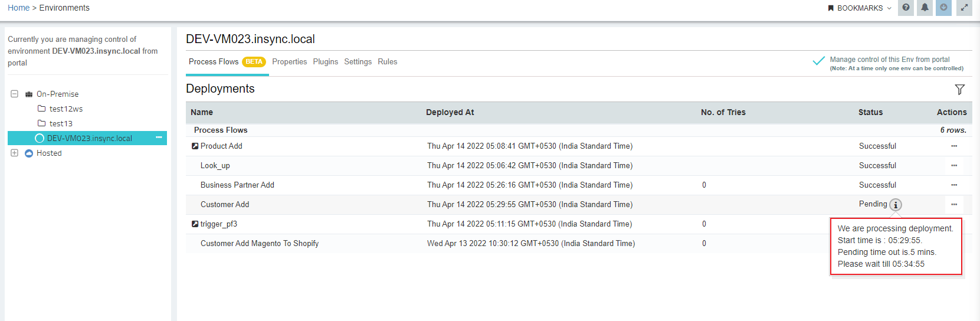Open the help question mark icon
The width and height of the screenshot is (980, 321).
[x=906, y=8]
